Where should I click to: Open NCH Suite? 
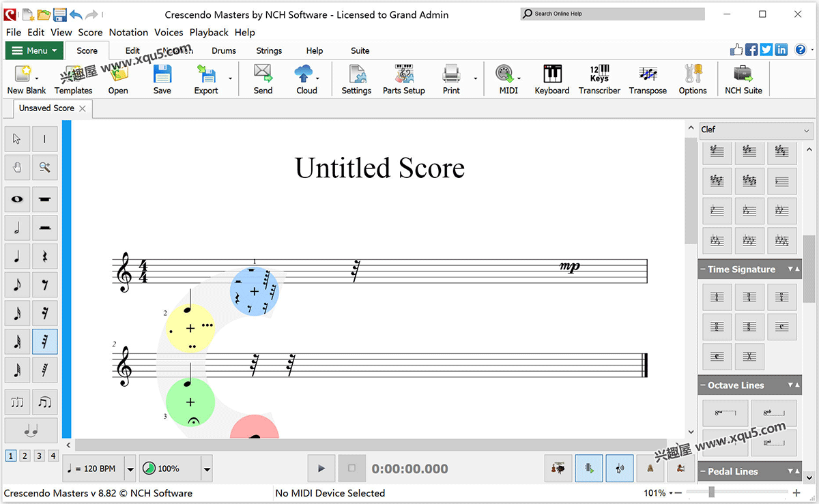point(743,78)
